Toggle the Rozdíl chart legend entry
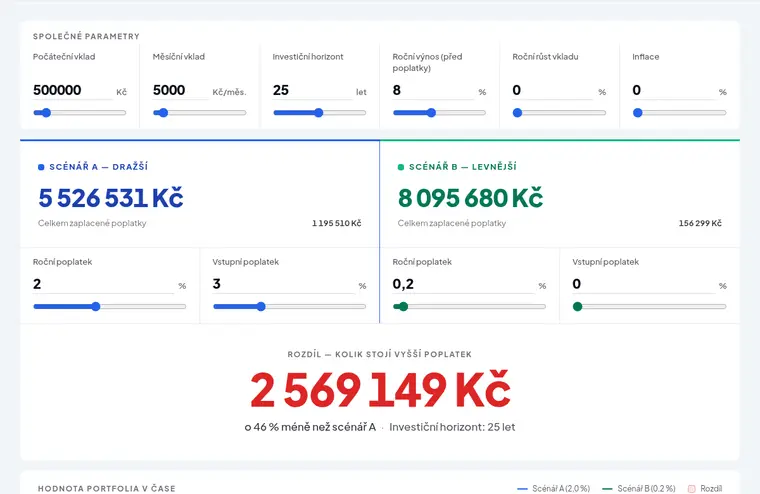Screen dimensions: 760x494 (x=705, y=489)
